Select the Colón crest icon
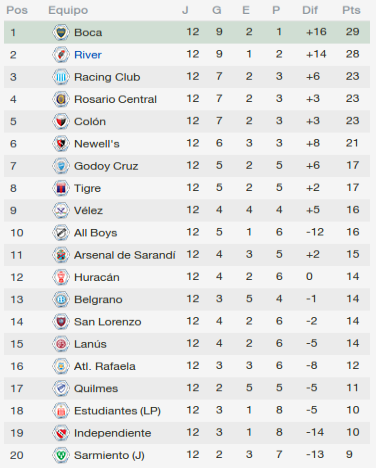Screen dimensions: 376x468 tap(61, 121)
